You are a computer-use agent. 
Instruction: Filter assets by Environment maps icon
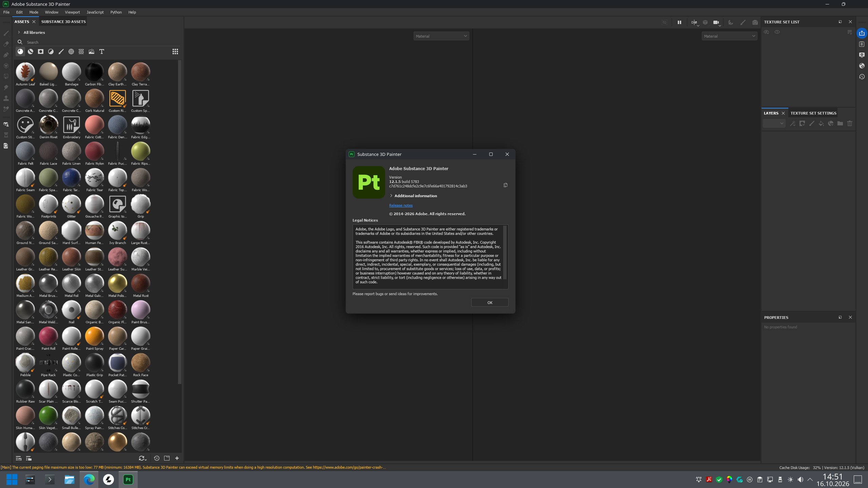tap(92, 52)
